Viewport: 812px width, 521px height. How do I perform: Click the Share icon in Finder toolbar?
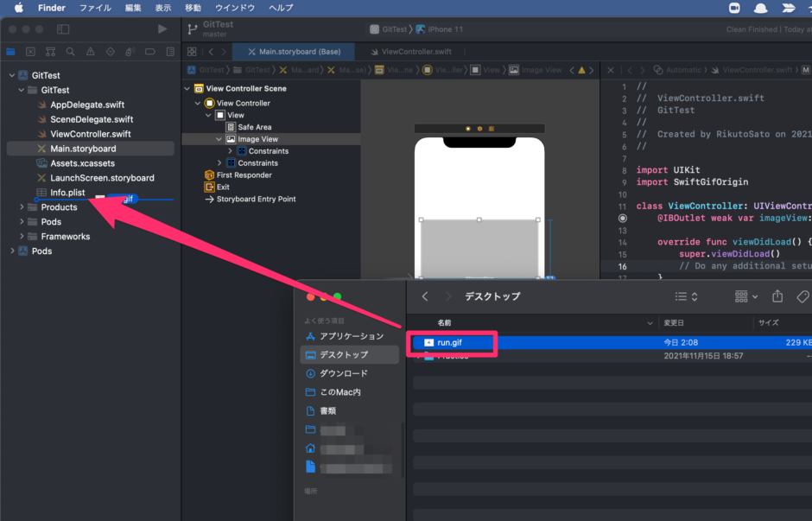click(x=777, y=295)
